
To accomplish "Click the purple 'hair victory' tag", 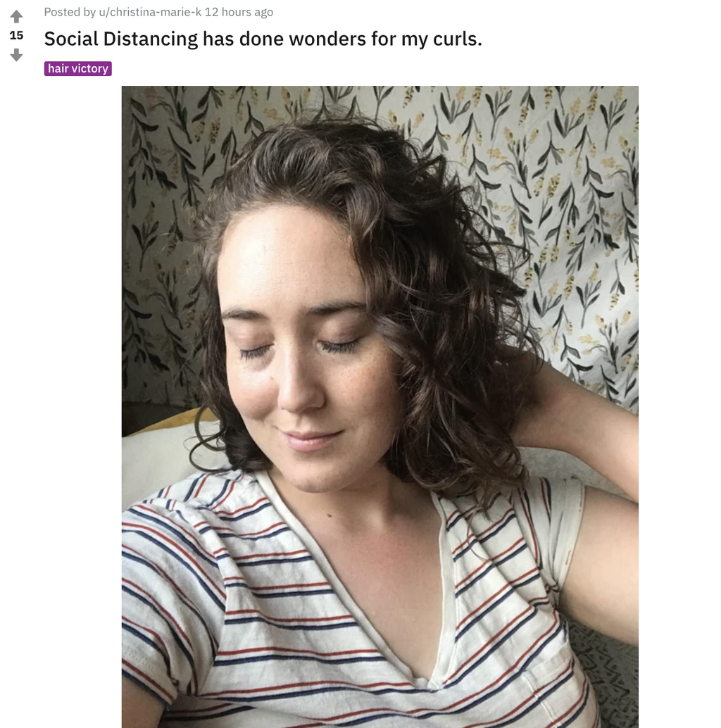I will tap(78, 68).
